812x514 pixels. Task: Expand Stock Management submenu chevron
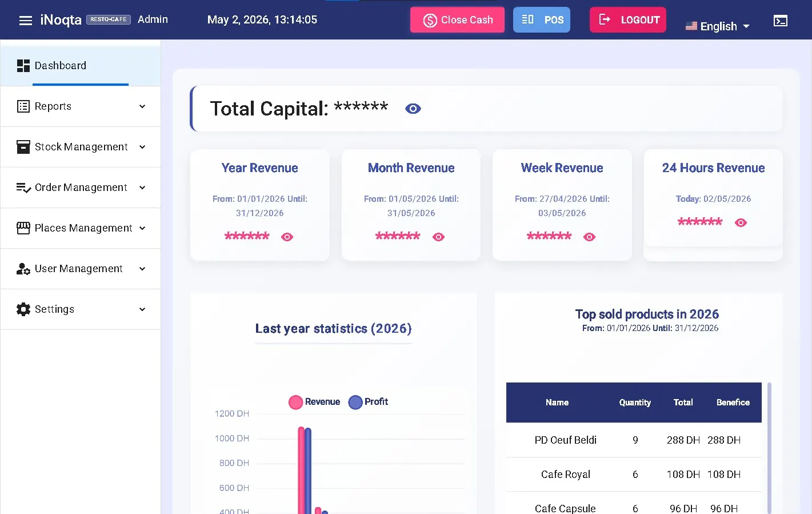(142, 147)
